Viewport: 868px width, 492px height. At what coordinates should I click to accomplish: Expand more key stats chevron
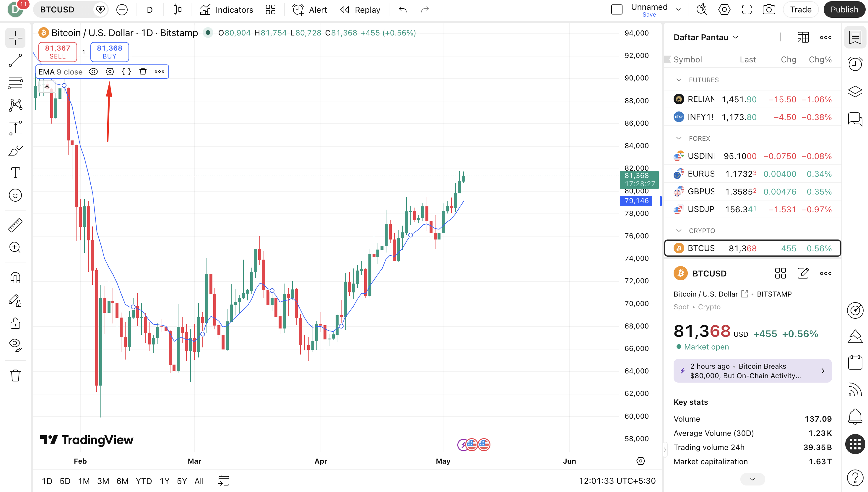(752, 479)
